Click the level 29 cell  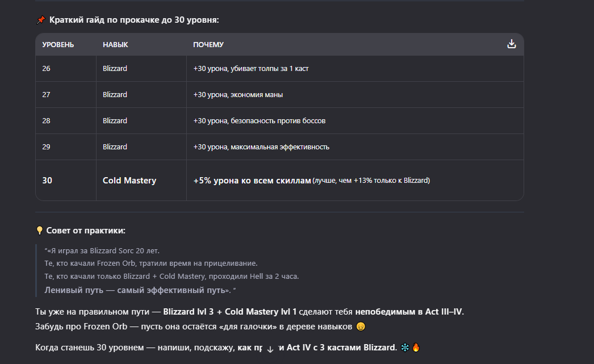pos(47,147)
